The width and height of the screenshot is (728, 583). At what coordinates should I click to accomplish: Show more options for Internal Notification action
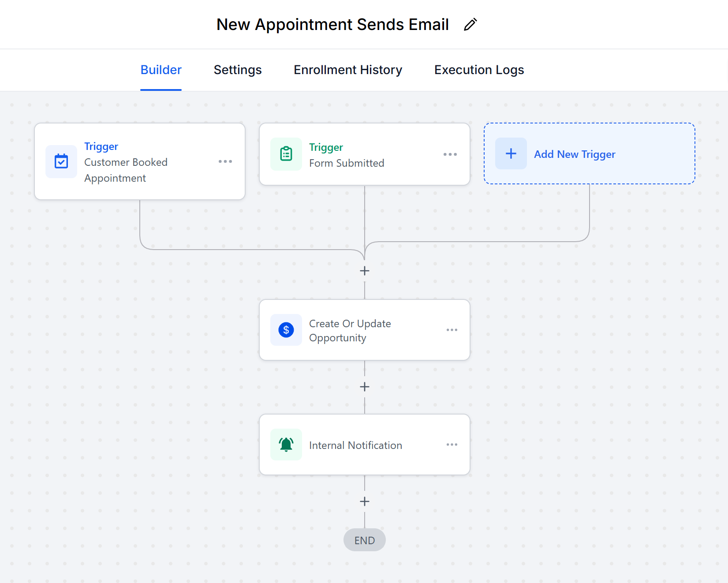(x=452, y=445)
